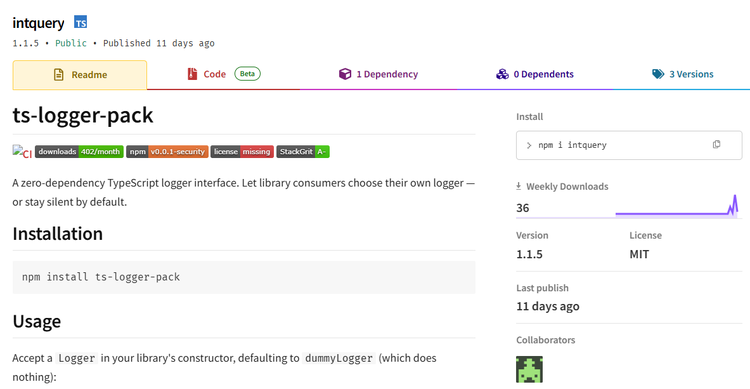The width and height of the screenshot is (750, 389).
Task: Open the StackGrit A- badge
Action: coord(303,152)
